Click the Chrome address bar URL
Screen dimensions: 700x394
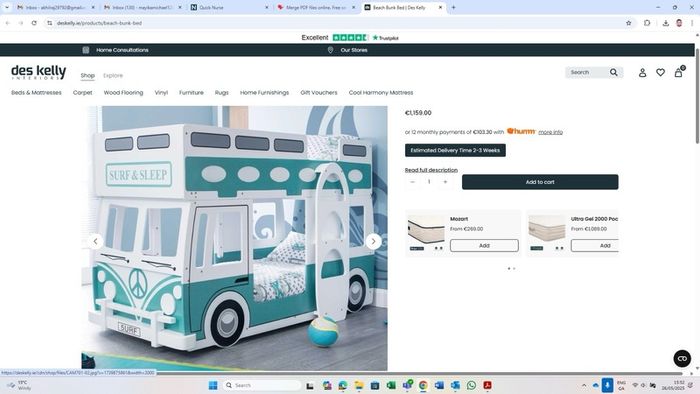99,23
